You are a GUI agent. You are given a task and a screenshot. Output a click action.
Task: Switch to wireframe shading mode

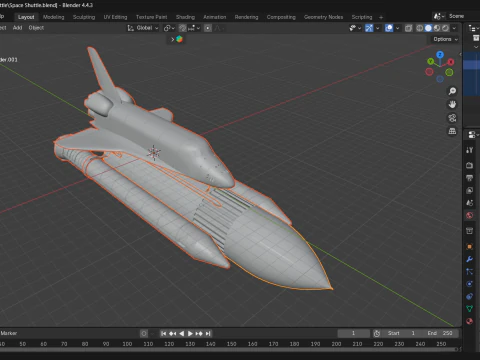coord(420,28)
